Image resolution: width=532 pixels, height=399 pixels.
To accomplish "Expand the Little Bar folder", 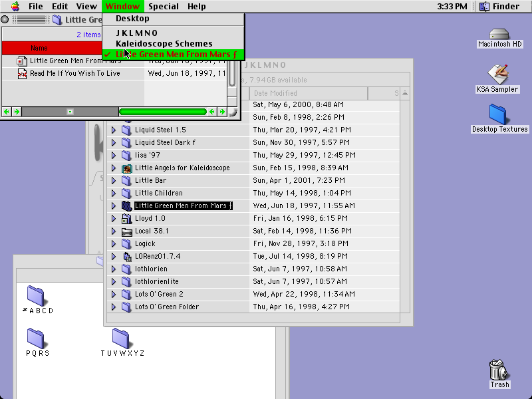I will [x=114, y=180].
